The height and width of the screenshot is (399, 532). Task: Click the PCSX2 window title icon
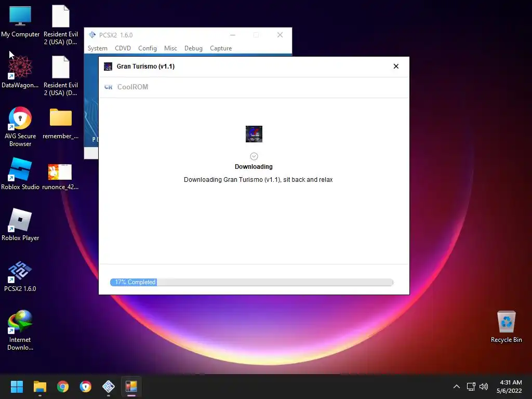pyautogui.click(x=92, y=35)
